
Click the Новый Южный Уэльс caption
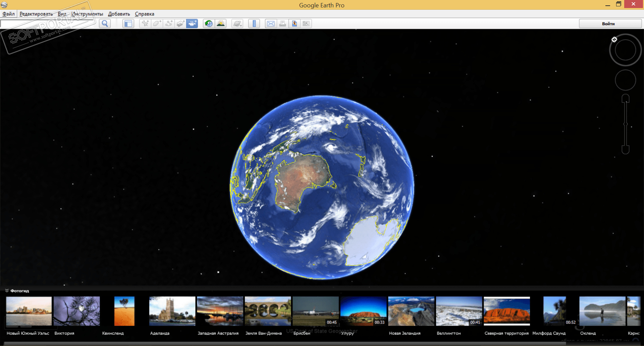pos(28,333)
